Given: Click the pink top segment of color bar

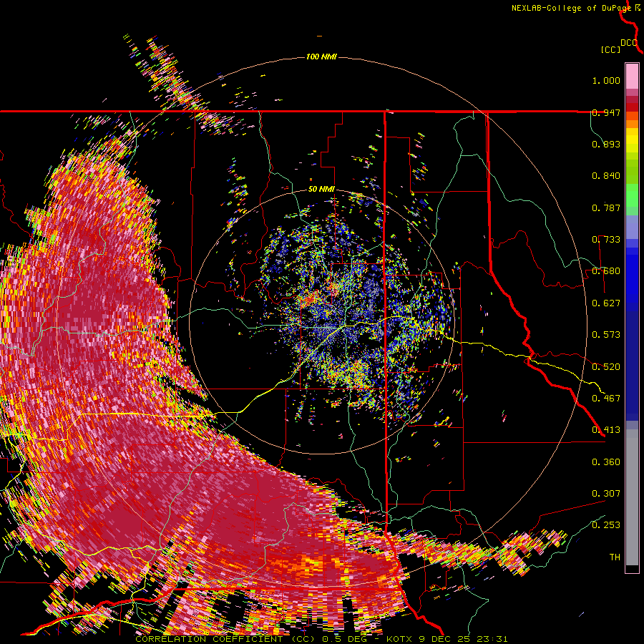Looking at the screenshot, I should (632, 76).
